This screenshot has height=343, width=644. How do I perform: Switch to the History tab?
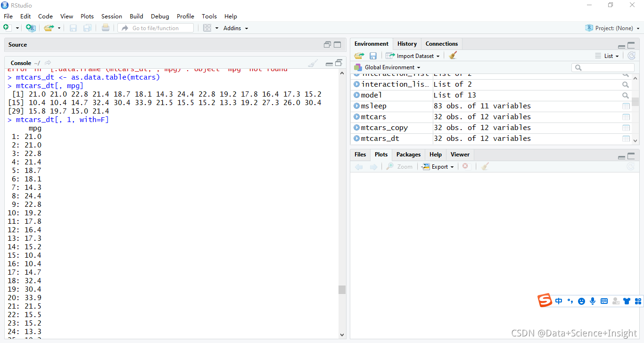coord(406,43)
